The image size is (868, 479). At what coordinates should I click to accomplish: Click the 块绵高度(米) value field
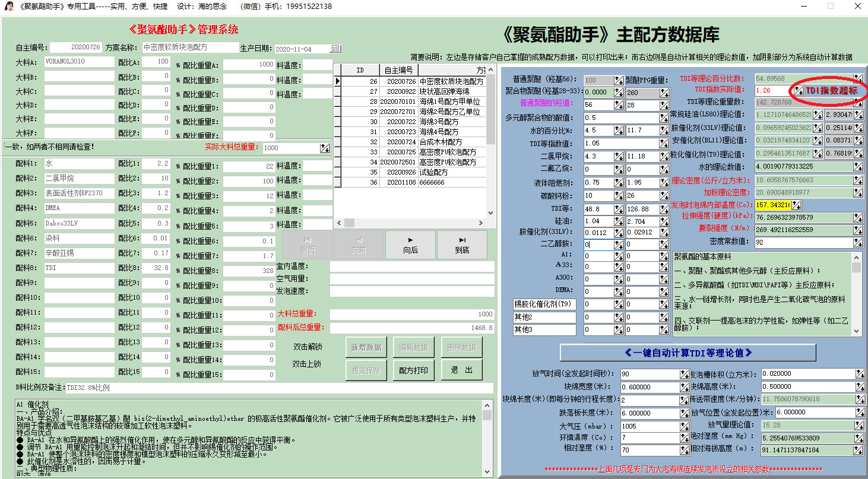(x=808, y=386)
